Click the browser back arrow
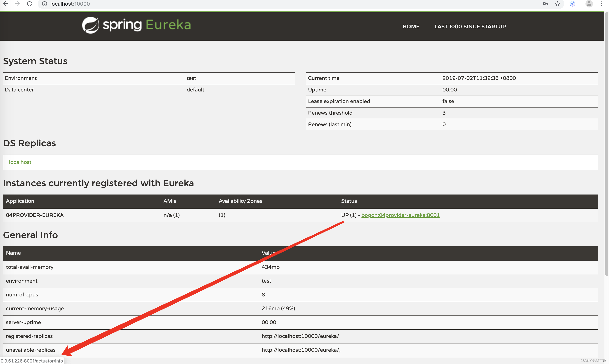This screenshot has width=609, height=364. [x=6, y=4]
